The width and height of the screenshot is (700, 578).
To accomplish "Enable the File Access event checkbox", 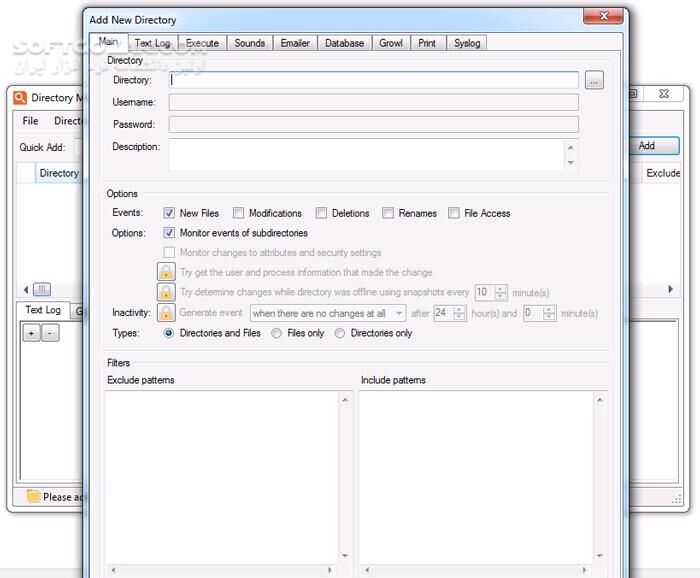I will (454, 213).
